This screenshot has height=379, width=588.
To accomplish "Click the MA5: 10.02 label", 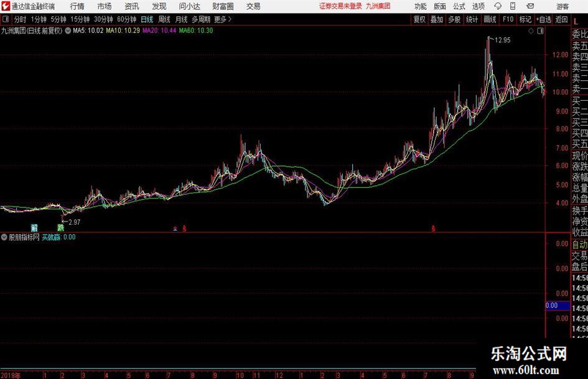I will [88, 30].
